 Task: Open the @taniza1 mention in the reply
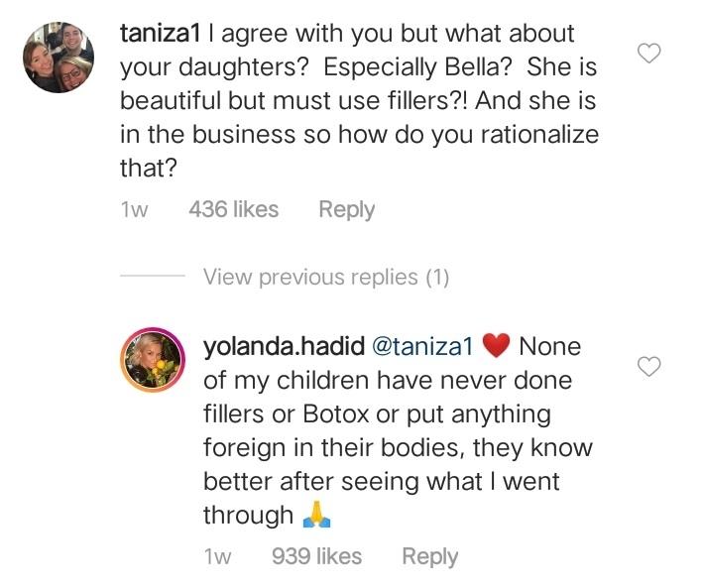[422, 347]
